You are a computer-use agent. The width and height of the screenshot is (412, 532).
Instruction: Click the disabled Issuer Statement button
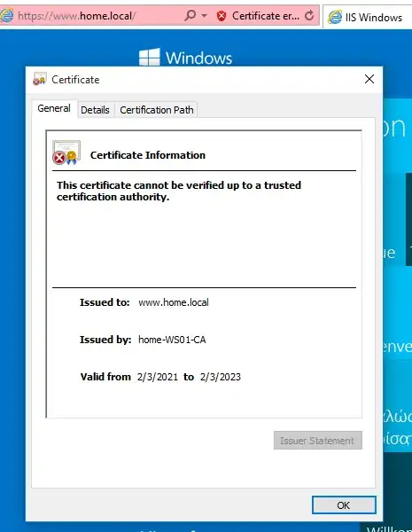[318, 441]
